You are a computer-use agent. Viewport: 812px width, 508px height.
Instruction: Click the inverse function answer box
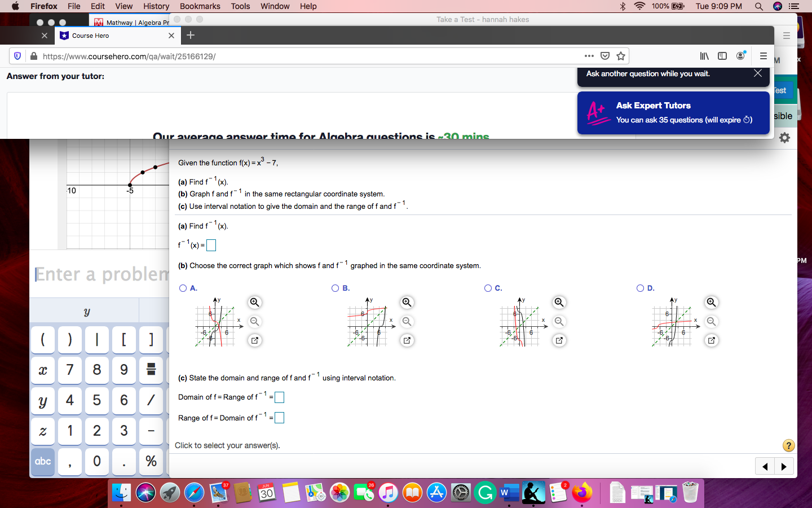click(211, 245)
